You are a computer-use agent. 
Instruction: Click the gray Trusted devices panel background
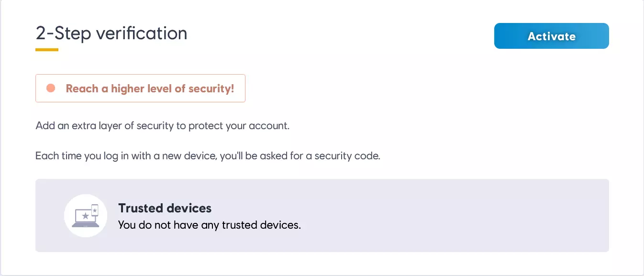tap(431, 215)
